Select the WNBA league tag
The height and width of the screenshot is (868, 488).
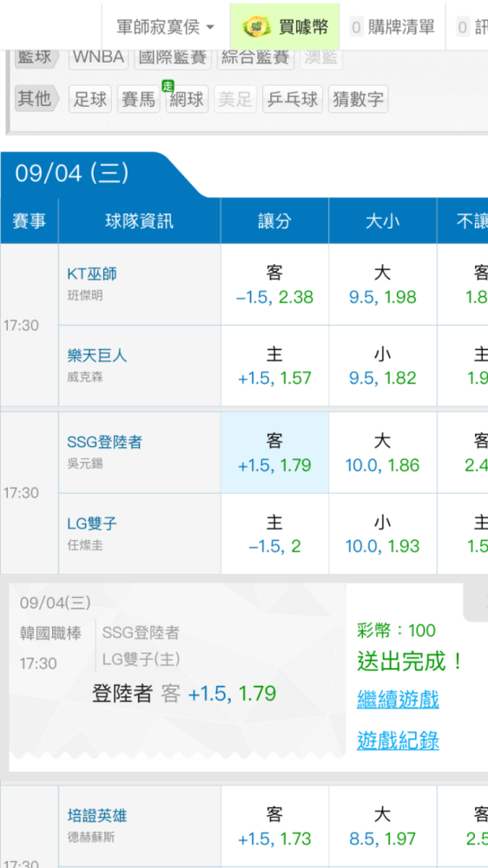99,57
